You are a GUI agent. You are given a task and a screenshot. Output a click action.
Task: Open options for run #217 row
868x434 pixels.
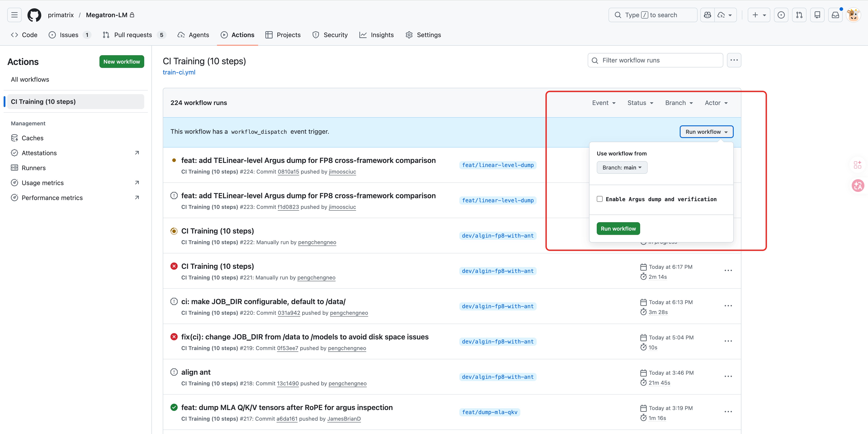tap(728, 412)
